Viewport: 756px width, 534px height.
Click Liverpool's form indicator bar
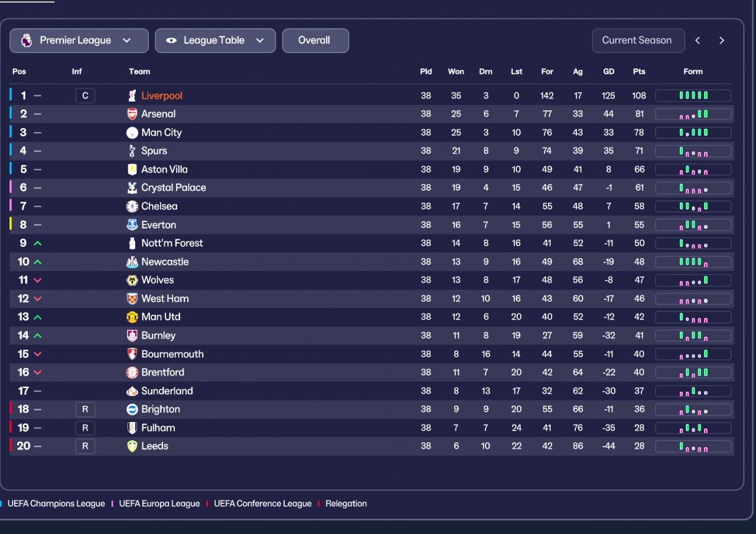pos(693,96)
